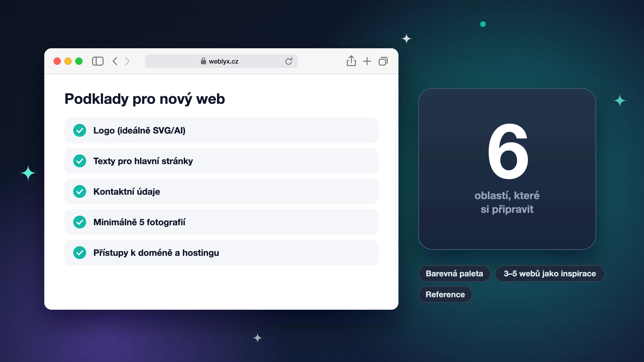Toggle the checkmark for Kontaktní údaje
Viewport: 644px width, 362px height.
(x=80, y=191)
